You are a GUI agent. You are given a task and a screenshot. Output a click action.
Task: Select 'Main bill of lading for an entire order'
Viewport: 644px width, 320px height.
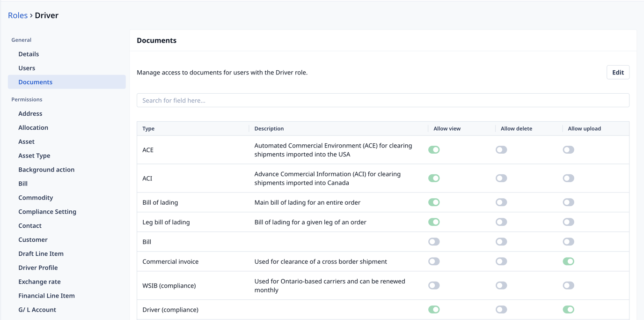307,202
